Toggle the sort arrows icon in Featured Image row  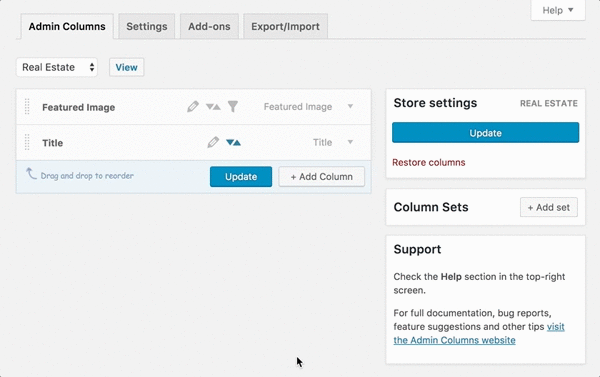click(x=213, y=107)
